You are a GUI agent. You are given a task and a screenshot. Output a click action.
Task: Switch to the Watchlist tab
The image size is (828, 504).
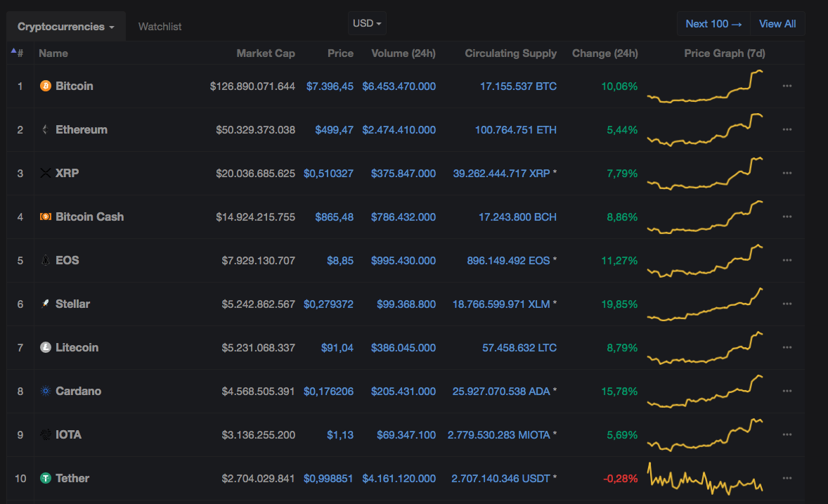point(160,27)
